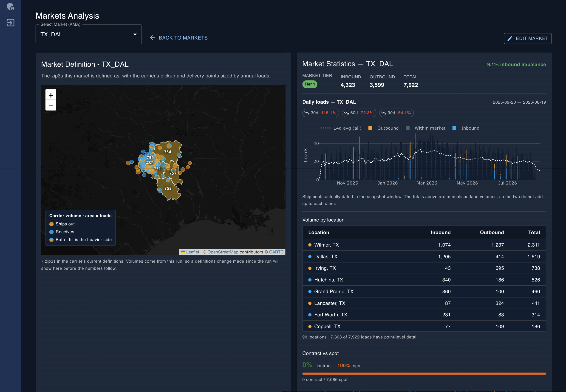Select the Wilmer, TX row
This screenshot has width=566, height=392.
point(424,245)
